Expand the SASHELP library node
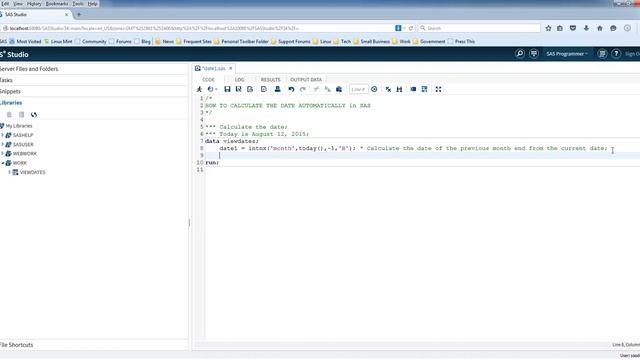This screenshot has height=360, width=640. click(2, 135)
